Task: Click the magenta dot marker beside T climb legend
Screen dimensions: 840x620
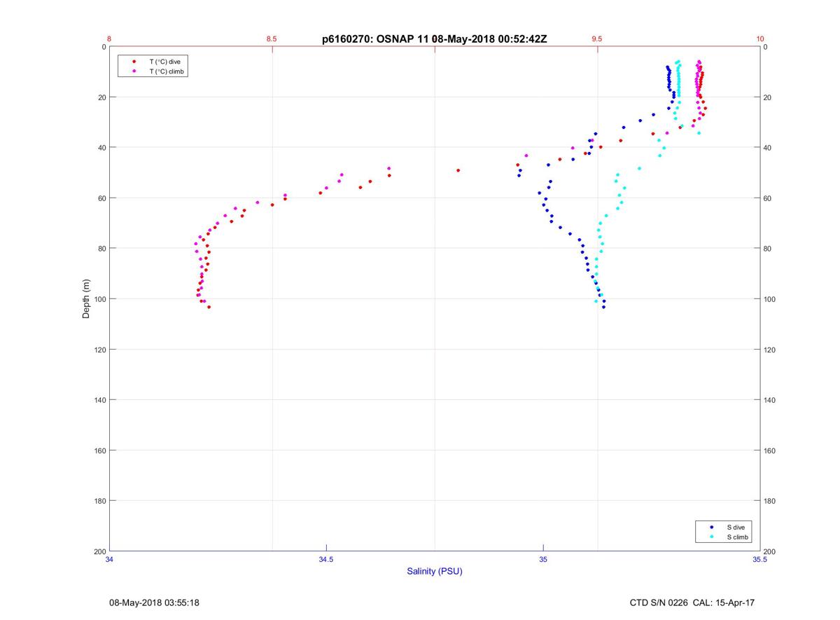Action: click(x=134, y=71)
